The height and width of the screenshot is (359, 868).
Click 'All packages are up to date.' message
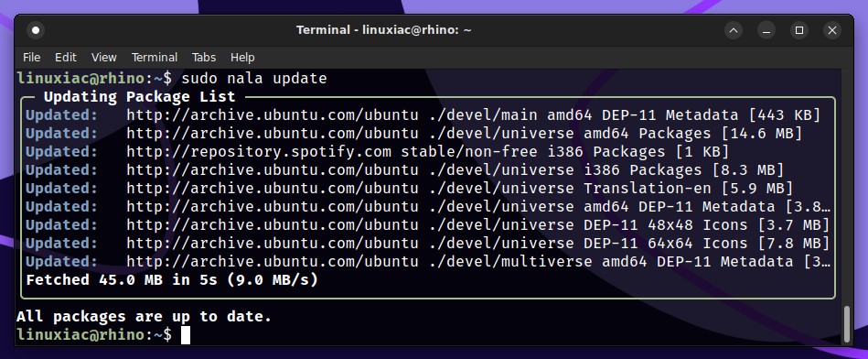(144, 317)
